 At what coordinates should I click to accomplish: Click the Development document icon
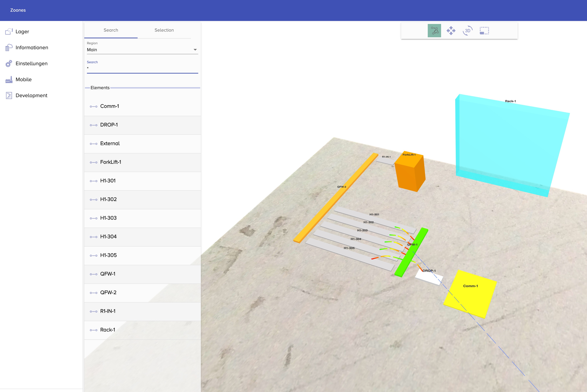[x=9, y=96]
